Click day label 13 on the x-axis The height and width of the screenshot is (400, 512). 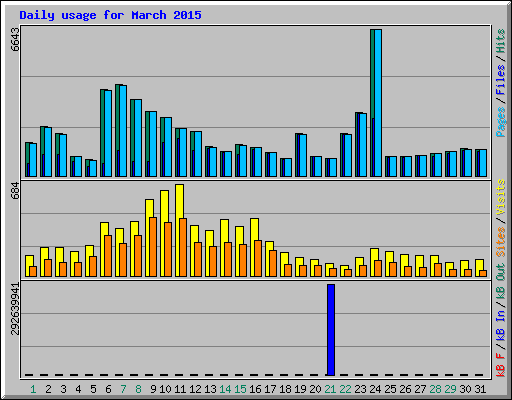click(x=210, y=389)
